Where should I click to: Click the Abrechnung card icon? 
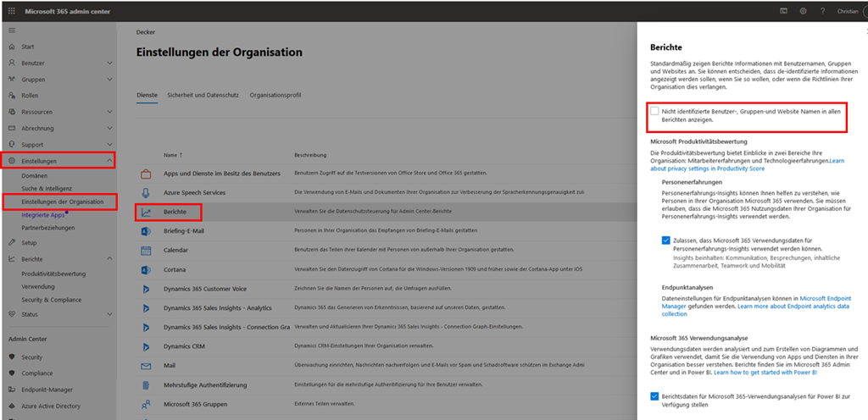[12, 128]
